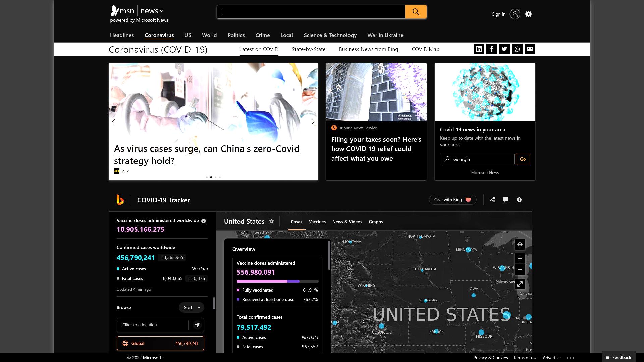
Task: Open the settings gear icon
Action: coord(529,14)
